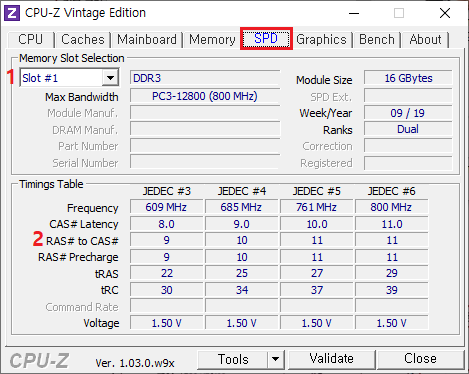Click the CAS# Latency 8.0 cell
Screen dimensions: 469x374
point(166,224)
